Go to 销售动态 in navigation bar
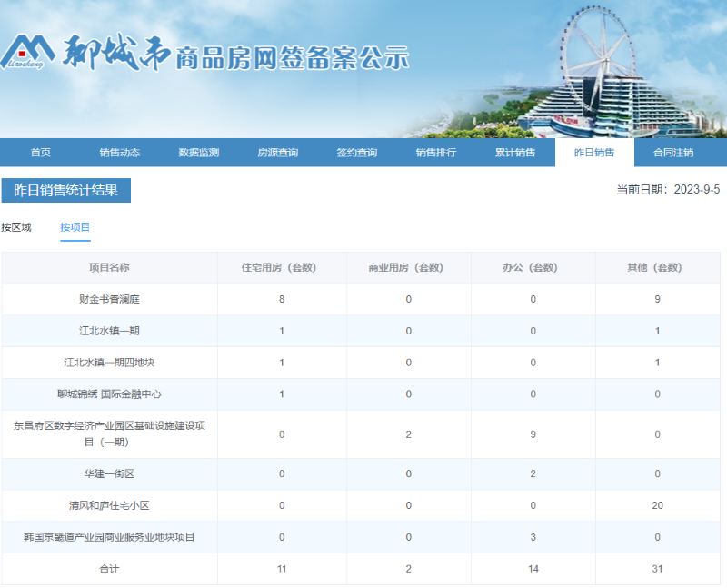Screen dimensions: 727x588 (119, 153)
